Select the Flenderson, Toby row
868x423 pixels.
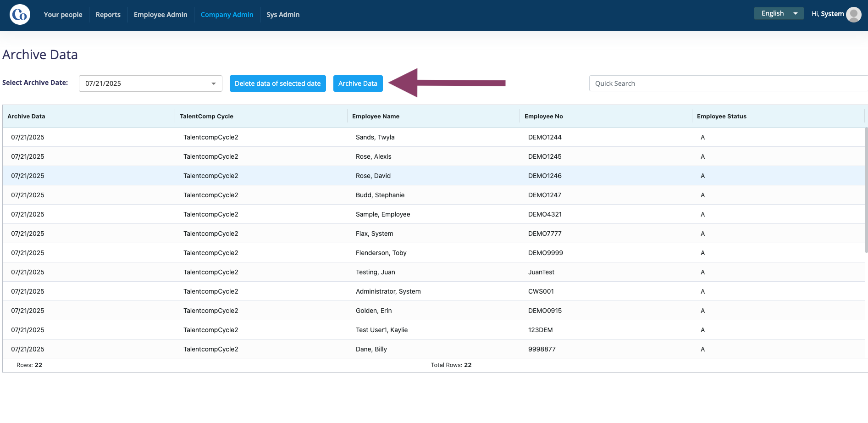coord(433,253)
